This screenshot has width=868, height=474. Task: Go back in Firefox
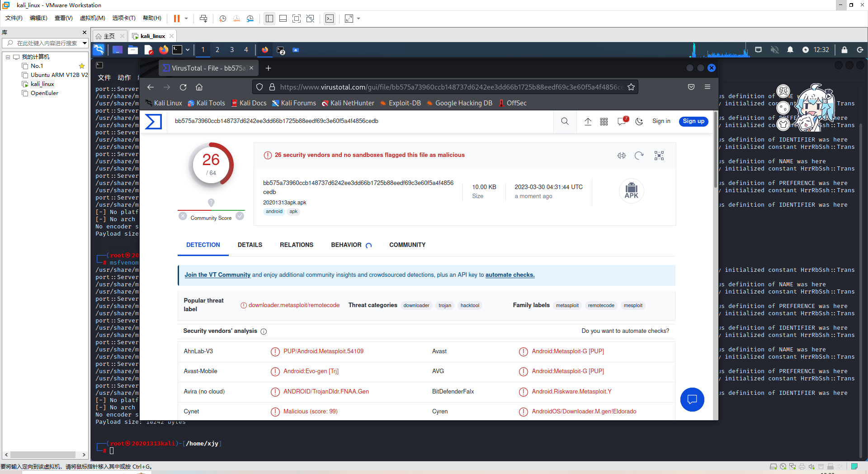(151, 87)
